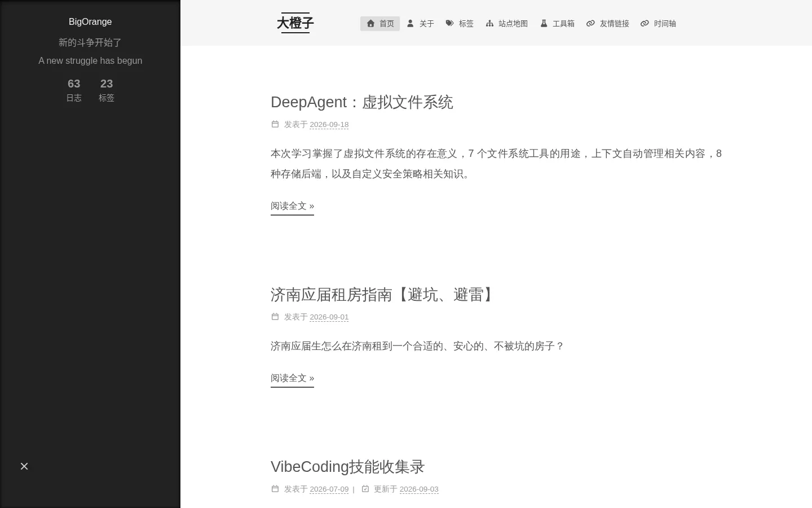Click the home icon in navigation
812x508 pixels.
(370, 23)
